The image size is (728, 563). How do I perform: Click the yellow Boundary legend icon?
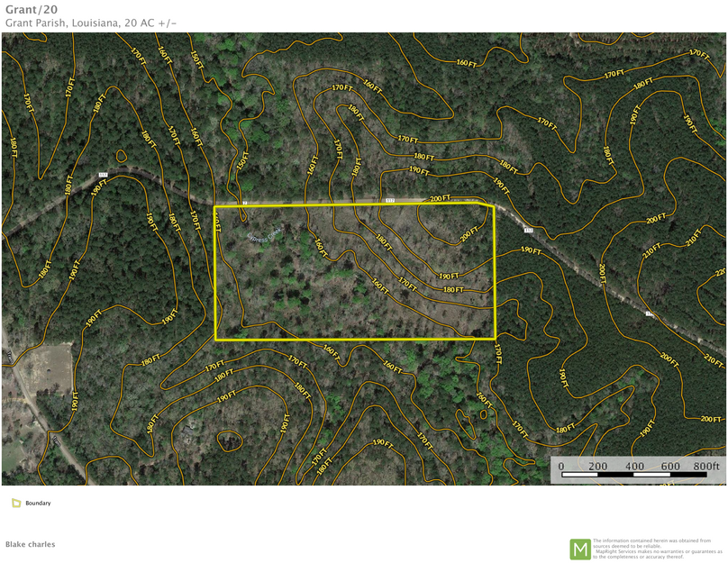[x=16, y=504]
